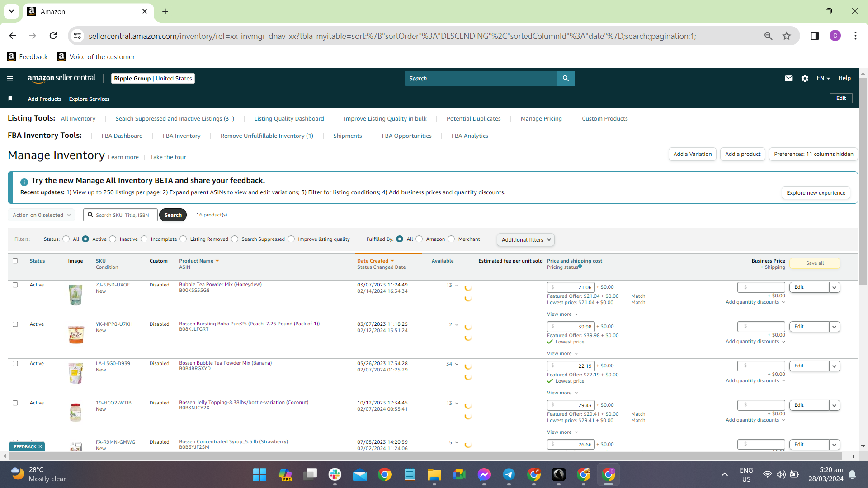Screen dimensions: 868x488
Task: Open Action on 0 selected dropdown
Action: (x=42, y=215)
